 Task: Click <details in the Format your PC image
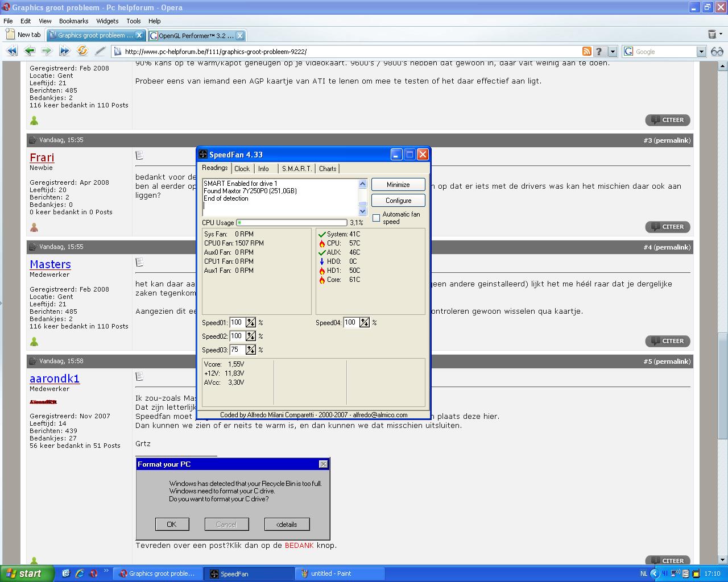[287, 524]
